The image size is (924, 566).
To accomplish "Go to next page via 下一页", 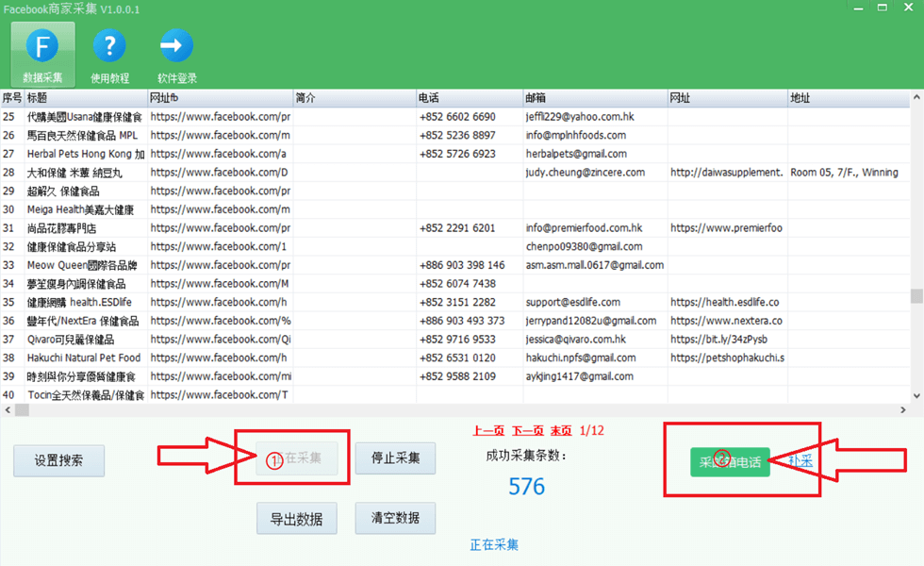I will (x=527, y=431).
